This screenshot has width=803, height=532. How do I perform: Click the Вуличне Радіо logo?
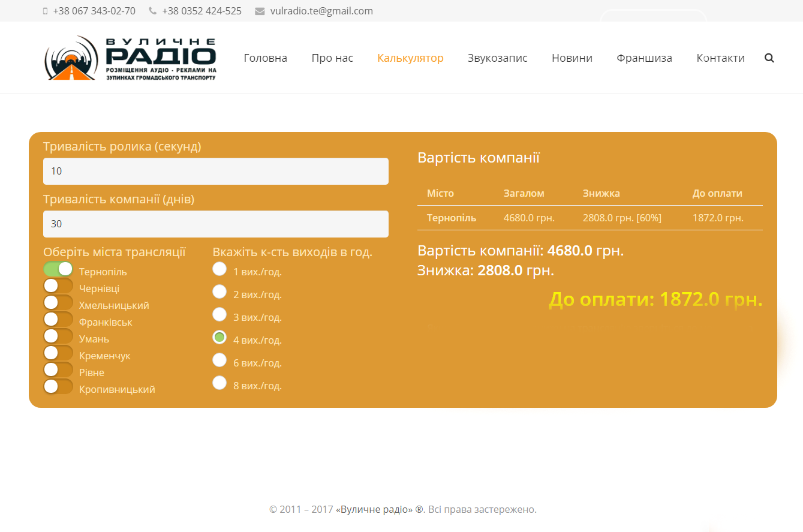pyautogui.click(x=130, y=58)
